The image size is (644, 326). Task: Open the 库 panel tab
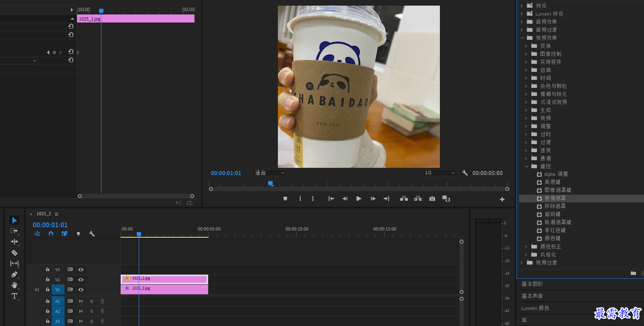pos(524,320)
